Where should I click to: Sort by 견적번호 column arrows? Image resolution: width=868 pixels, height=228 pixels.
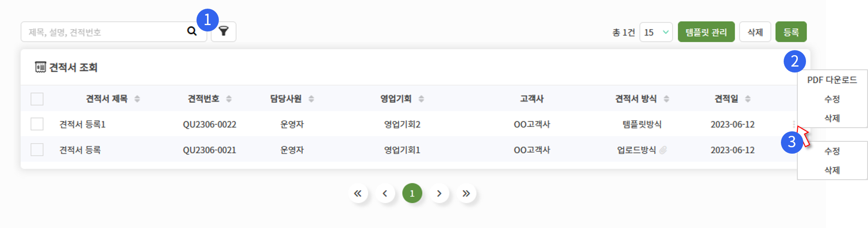tap(229, 99)
